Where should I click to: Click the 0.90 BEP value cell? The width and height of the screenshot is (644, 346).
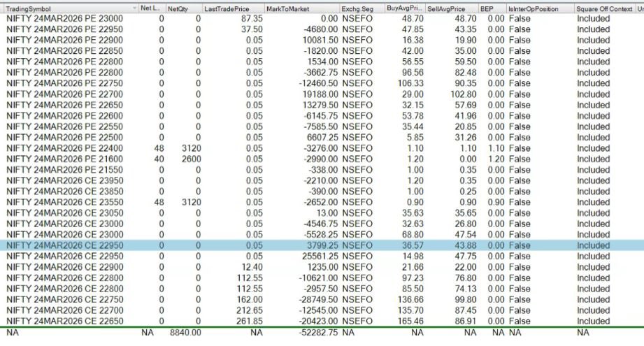pyautogui.click(x=496, y=202)
